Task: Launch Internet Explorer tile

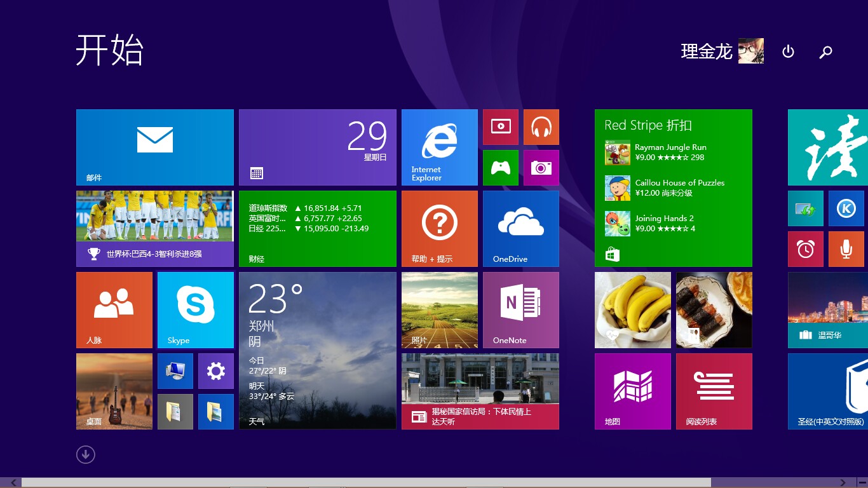Action: coord(440,147)
